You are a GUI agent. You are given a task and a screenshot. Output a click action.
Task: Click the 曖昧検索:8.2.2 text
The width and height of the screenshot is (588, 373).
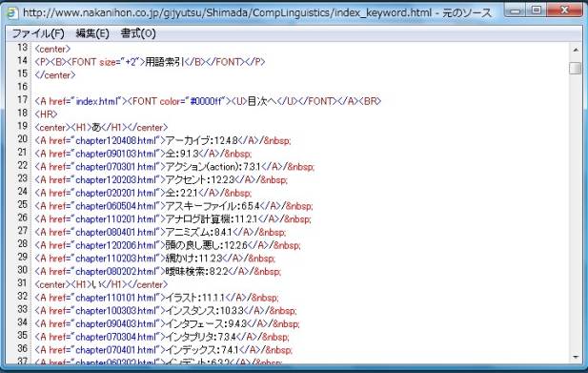(x=197, y=271)
